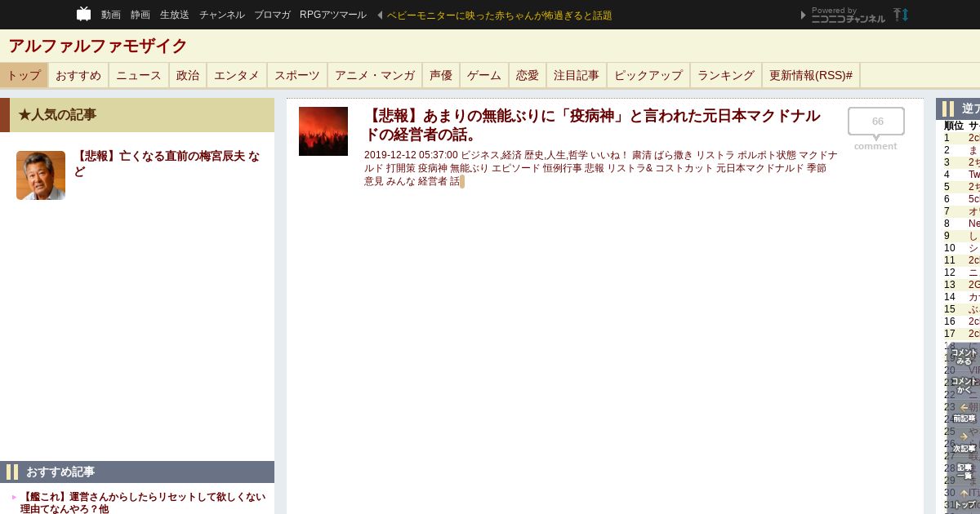Click the リストラ tag in article metadata
The height and width of the screenshot is (514, 980).
715,155
